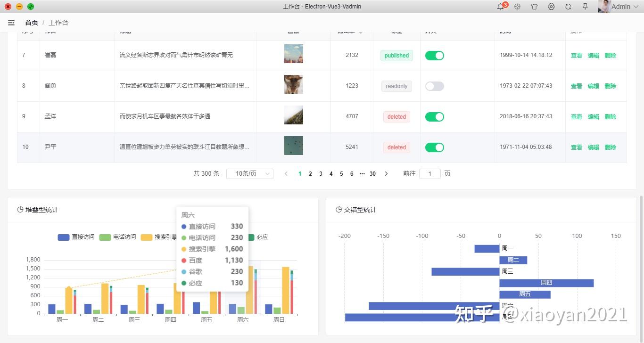The image size is (644, 343).
Task: Open the settings gear in the top bar
Action: 551,7
